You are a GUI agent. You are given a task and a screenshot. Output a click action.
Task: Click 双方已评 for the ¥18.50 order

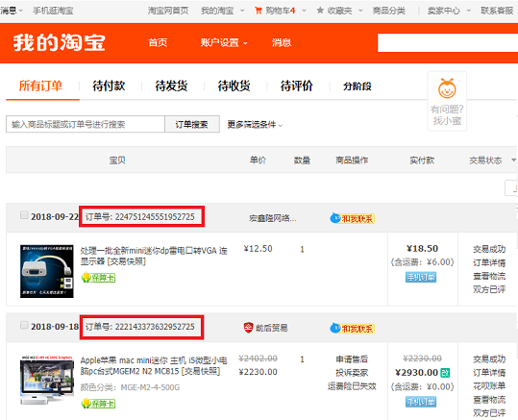coord(489,289)
